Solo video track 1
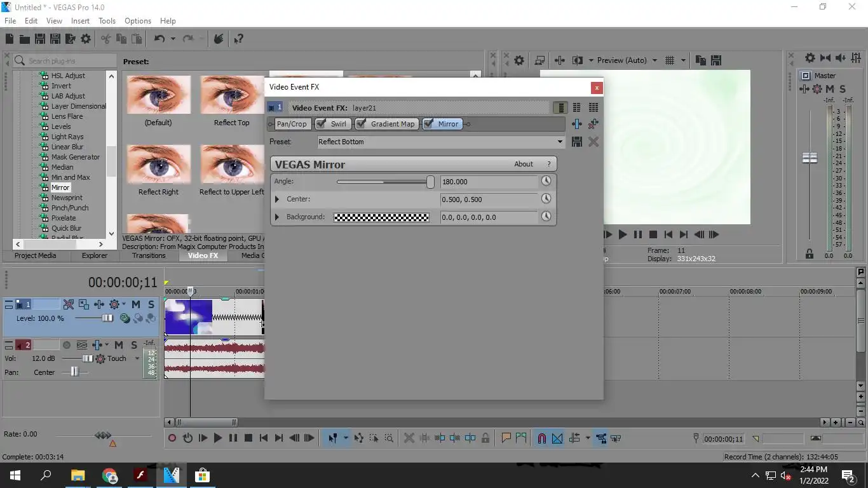Viewport: 868px width, 488px height. pyautogui.click(x=151, y=304)
